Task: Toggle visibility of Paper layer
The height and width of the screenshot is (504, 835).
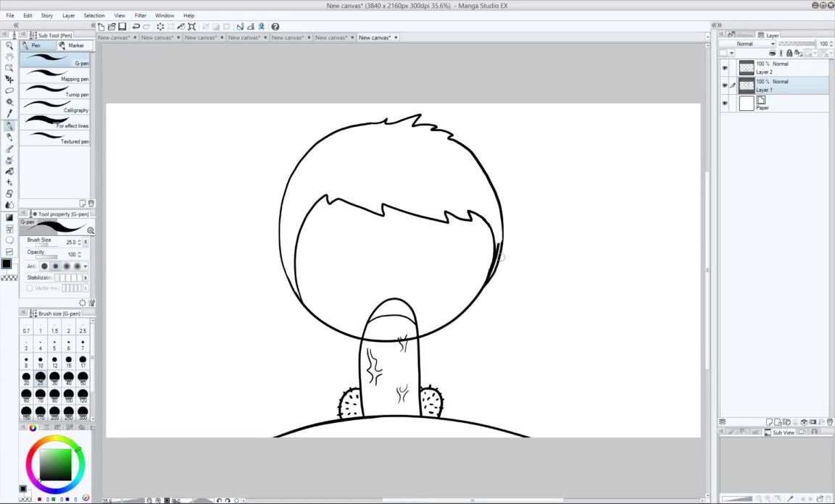Action: [725, 104]
